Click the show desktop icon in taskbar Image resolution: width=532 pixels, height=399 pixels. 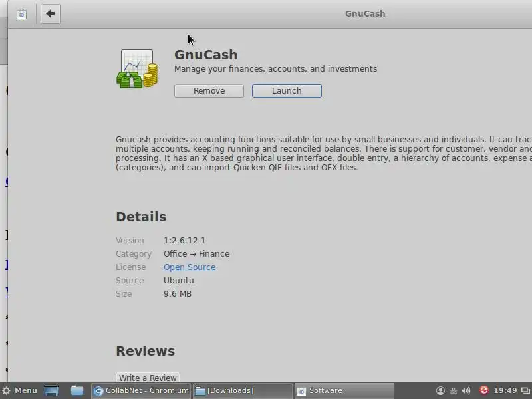(51, 391)
